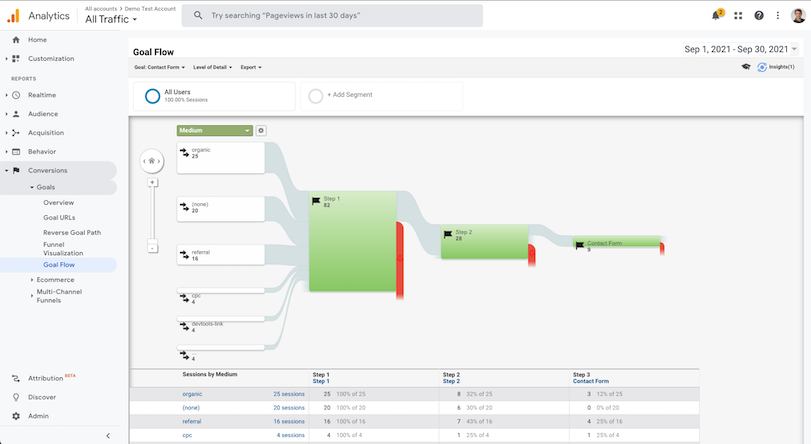Image resolution: width=811 pixels, height=444 pixels.
Task: Open the notifications bell
Action: (717, 16)
